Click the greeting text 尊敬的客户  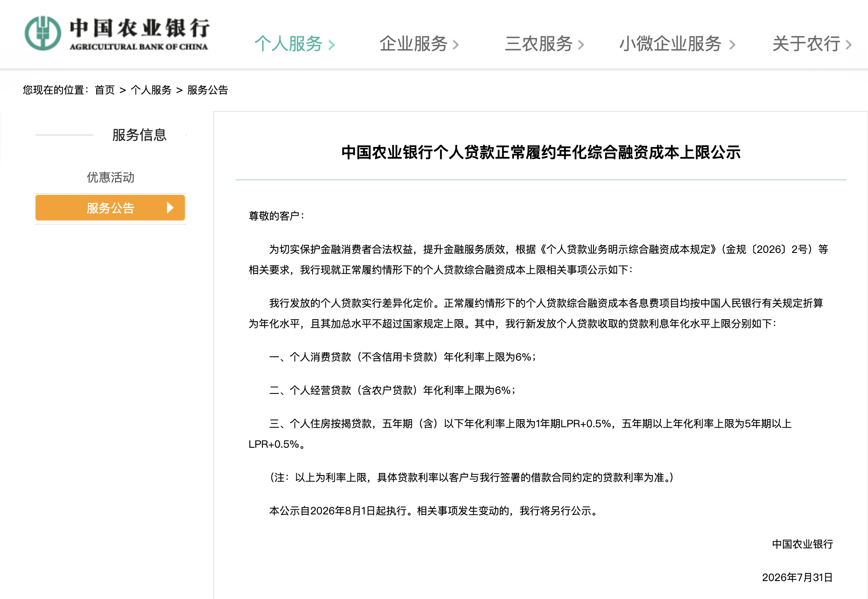click(276, 216)
